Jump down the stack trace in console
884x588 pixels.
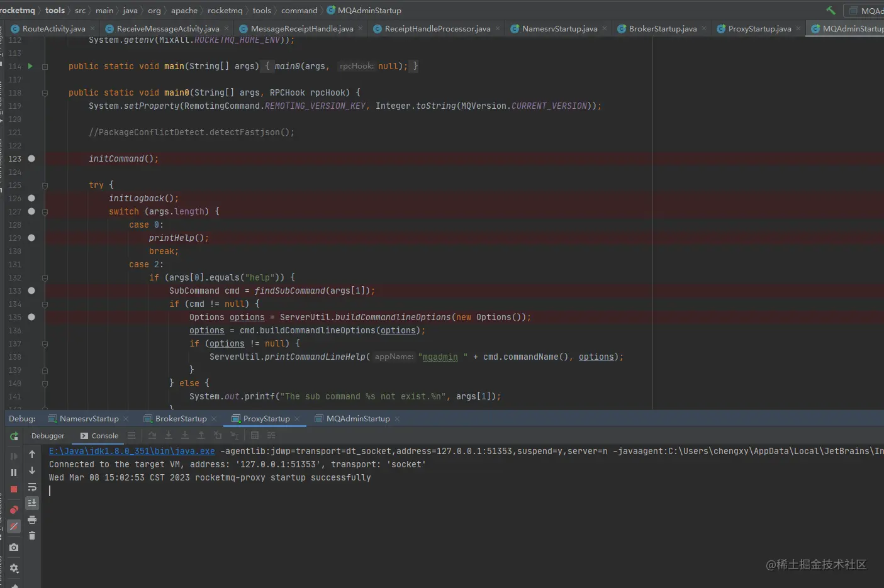32,470
